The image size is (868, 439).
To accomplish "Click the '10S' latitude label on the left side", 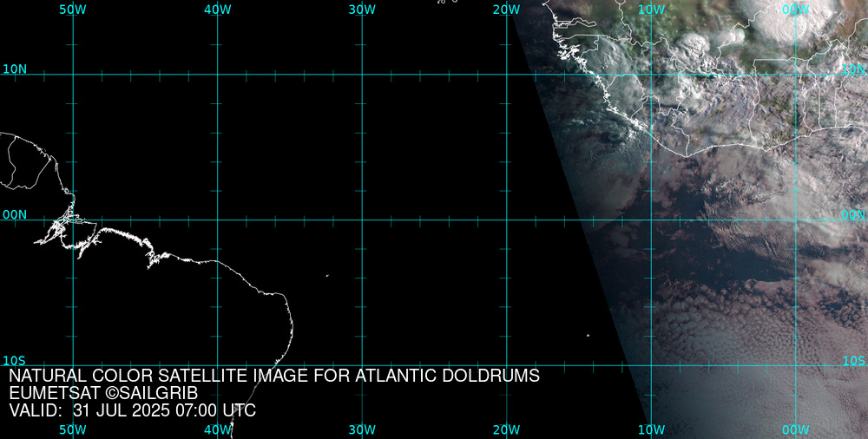I will click(x=14, y=360).
